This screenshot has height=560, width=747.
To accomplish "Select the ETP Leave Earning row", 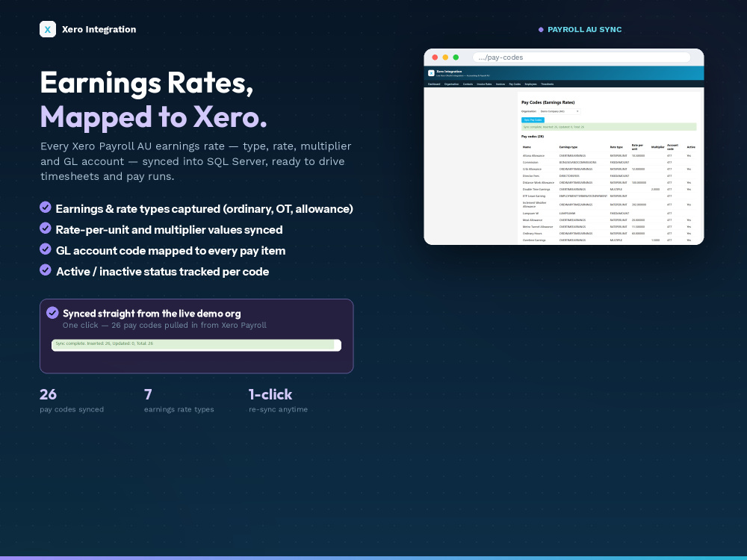I will (x=609, y=196).
